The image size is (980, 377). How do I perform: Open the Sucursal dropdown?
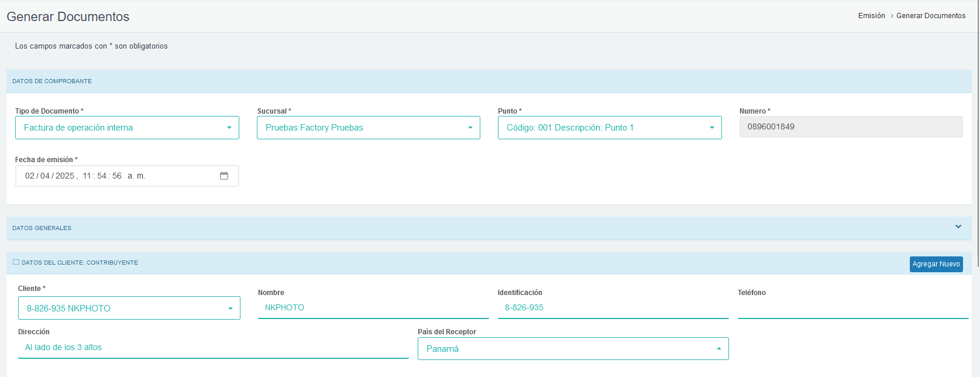pyautogui.click(x=368, y=128)
